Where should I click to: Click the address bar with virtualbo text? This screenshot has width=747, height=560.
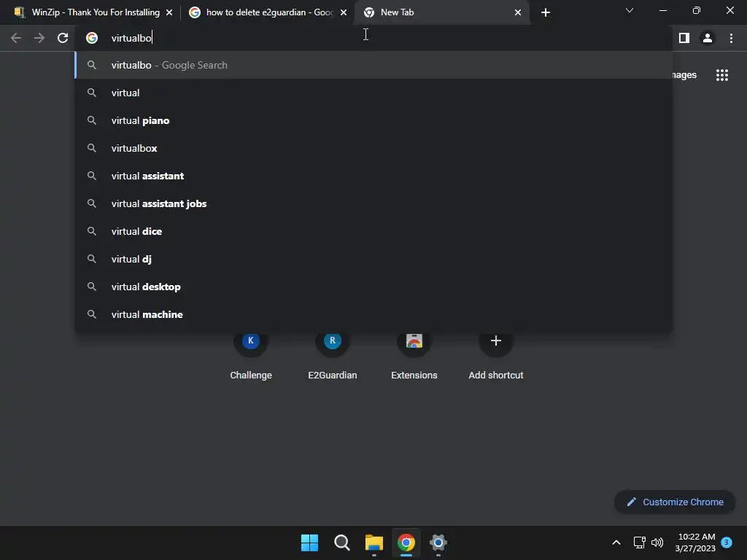point(373,38)
